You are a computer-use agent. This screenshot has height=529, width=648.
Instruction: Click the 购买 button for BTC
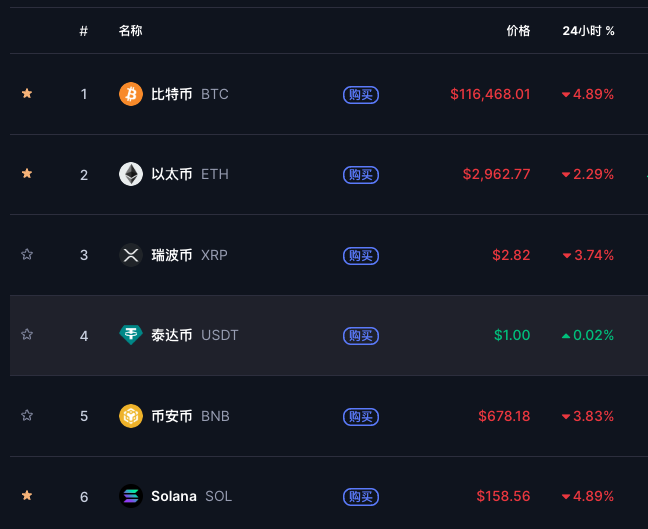[361, 95]
